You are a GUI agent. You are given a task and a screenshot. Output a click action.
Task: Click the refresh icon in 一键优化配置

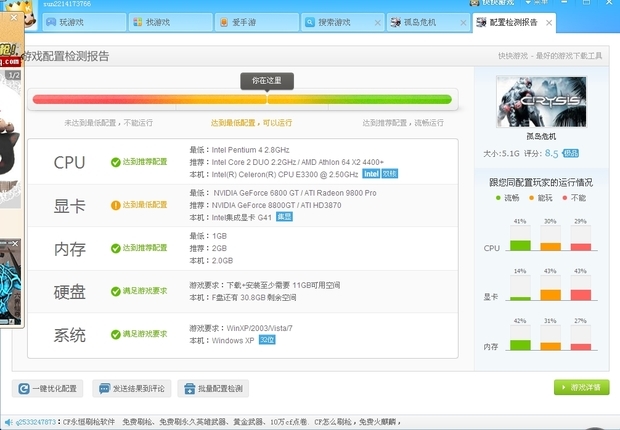(x=24, y=388)
